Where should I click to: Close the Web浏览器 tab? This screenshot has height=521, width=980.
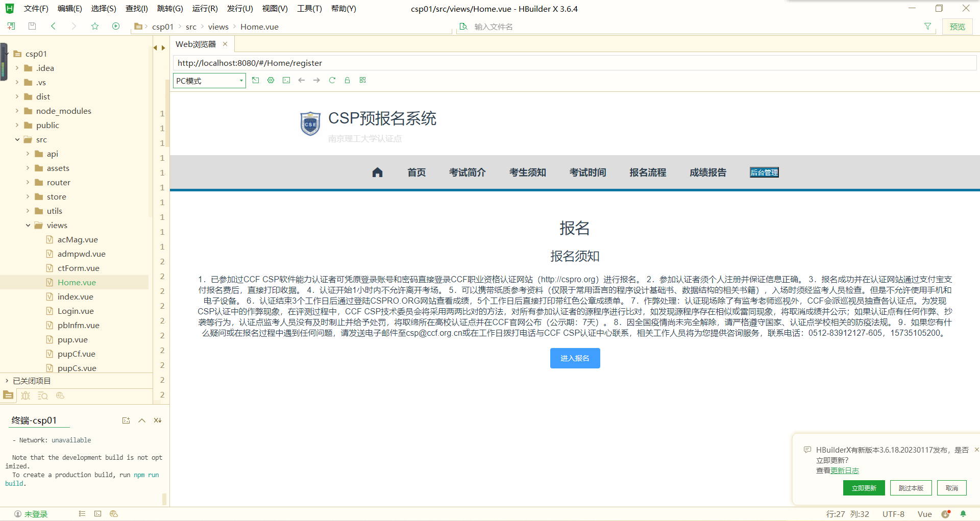coord(225,44)
